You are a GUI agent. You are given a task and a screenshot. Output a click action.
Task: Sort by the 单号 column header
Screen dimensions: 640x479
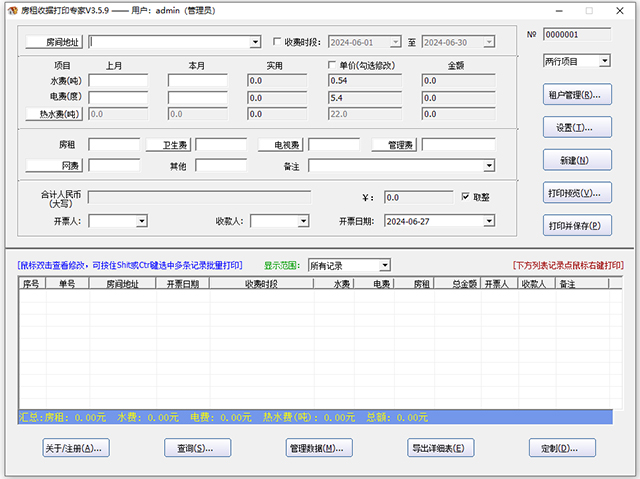click(67, 284)
